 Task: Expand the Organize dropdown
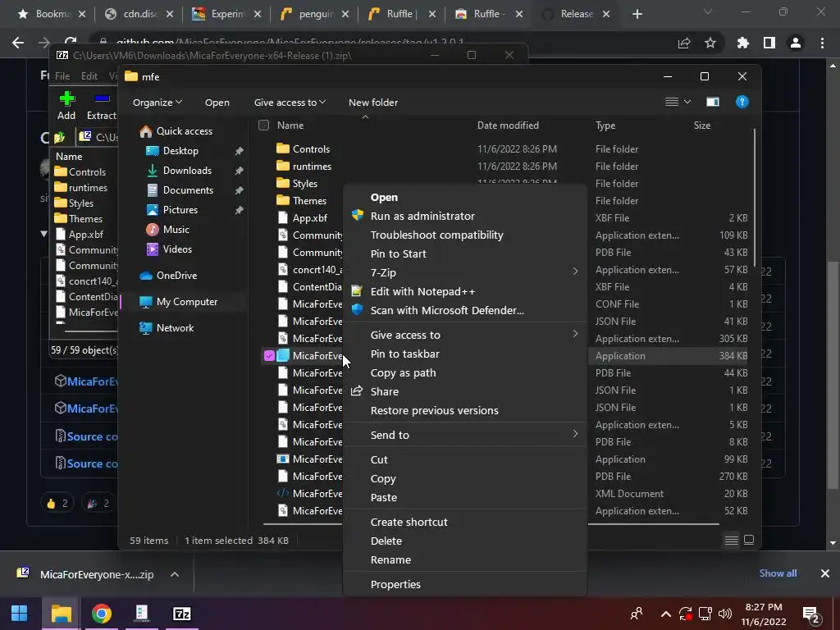pyautogui.click(x=157, y=103)
